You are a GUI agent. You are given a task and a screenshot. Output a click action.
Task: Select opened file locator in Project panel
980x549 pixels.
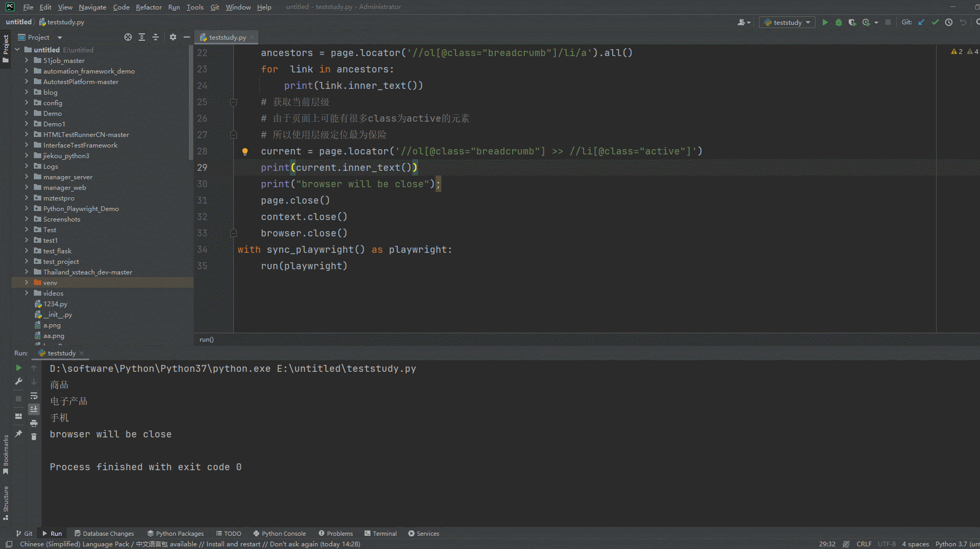[x=128, y=37]
